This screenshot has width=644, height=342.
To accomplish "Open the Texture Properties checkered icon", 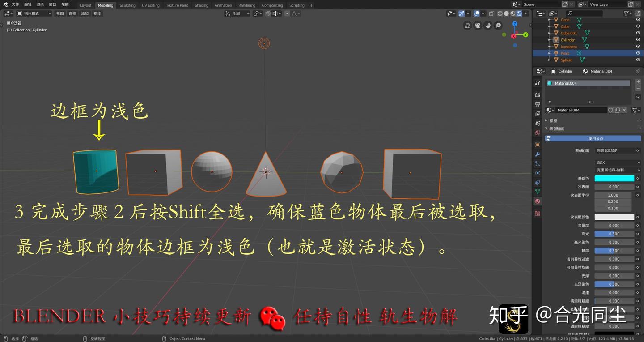I will [538, 214].
